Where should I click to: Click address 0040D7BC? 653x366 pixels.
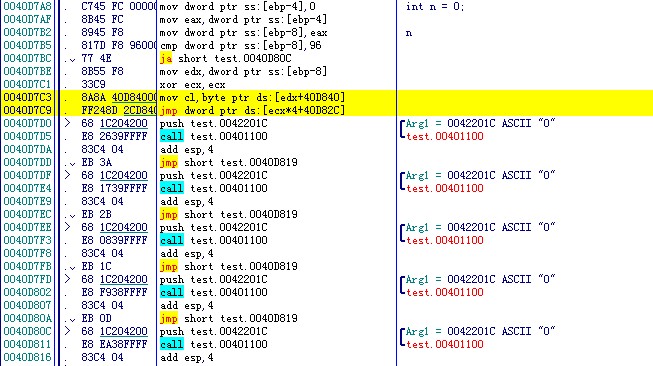tap(27, 58)
